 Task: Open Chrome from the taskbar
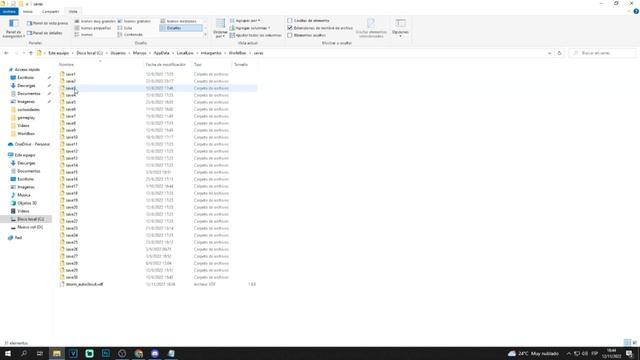pos(138,353)
